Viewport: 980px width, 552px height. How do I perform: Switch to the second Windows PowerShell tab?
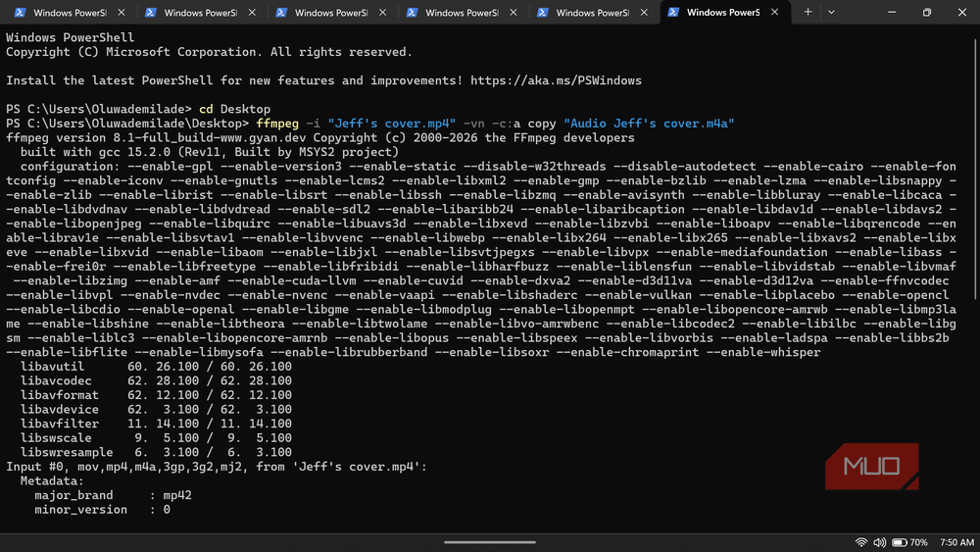click(200, 13)
